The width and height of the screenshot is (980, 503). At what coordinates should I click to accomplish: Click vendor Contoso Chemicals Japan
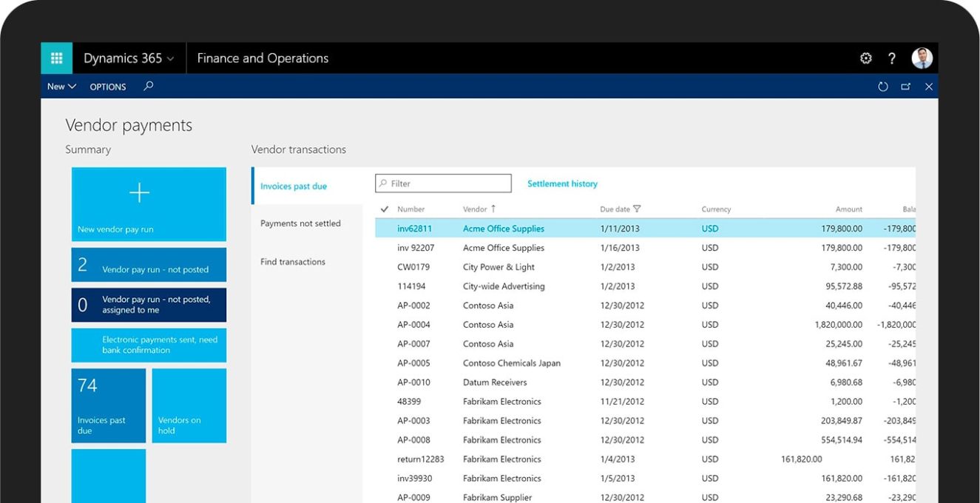pos(512,363)
